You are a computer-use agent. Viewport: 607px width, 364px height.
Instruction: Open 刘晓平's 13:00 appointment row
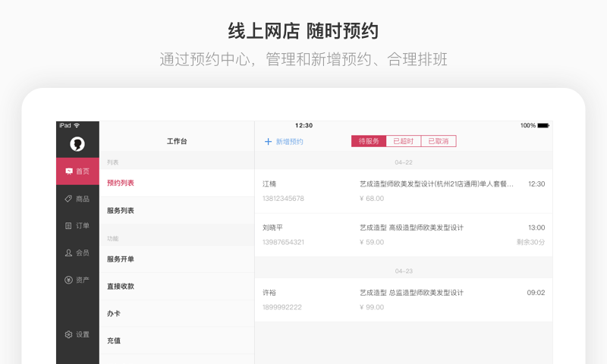(x=404, y=235)
